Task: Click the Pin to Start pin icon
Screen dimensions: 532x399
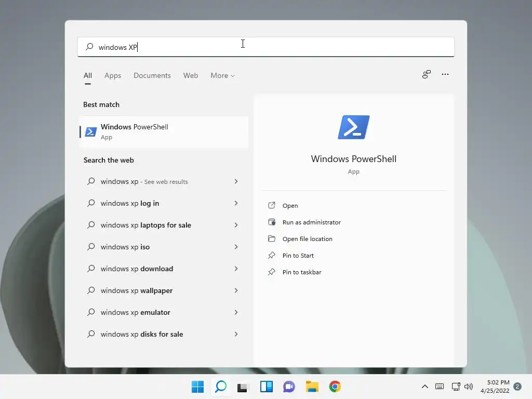Action: (272, 255)
